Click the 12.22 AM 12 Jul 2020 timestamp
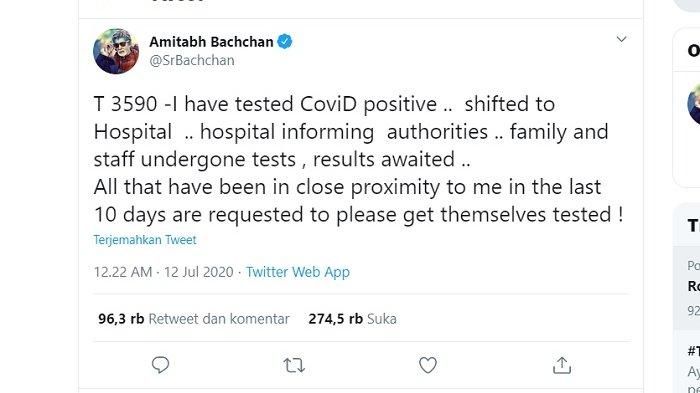 click(x=163, y=272)
